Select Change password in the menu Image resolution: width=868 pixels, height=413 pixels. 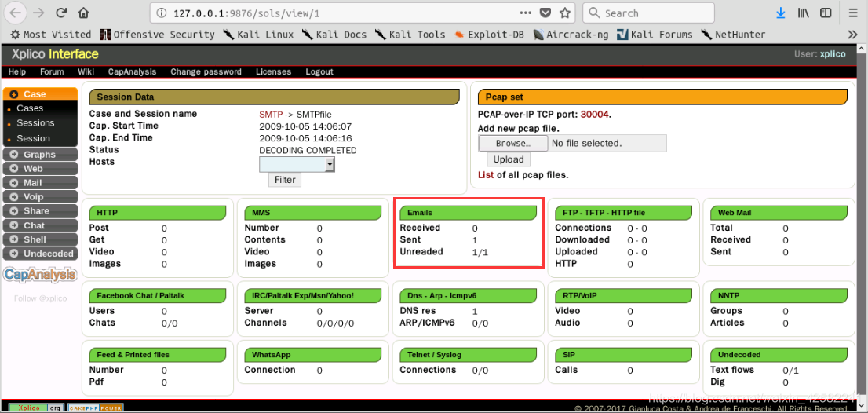pyautogui.click(x=206, y=71)
